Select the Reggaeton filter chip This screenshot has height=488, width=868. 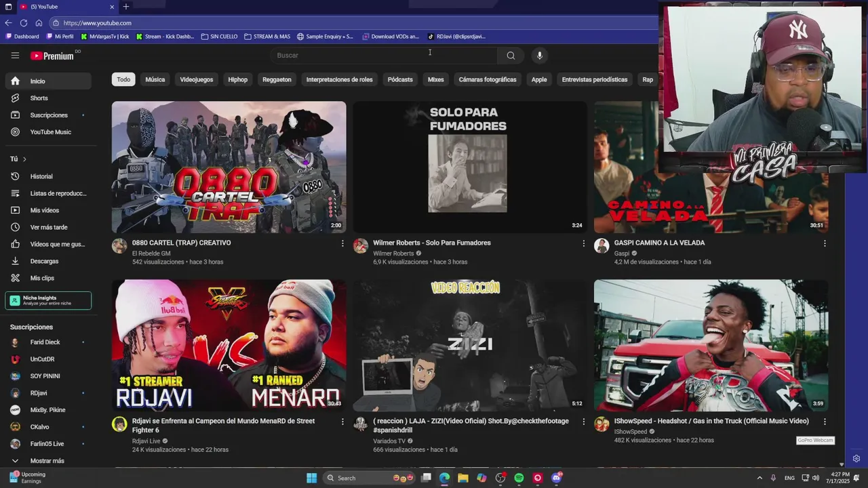click(x=277, y=79)
